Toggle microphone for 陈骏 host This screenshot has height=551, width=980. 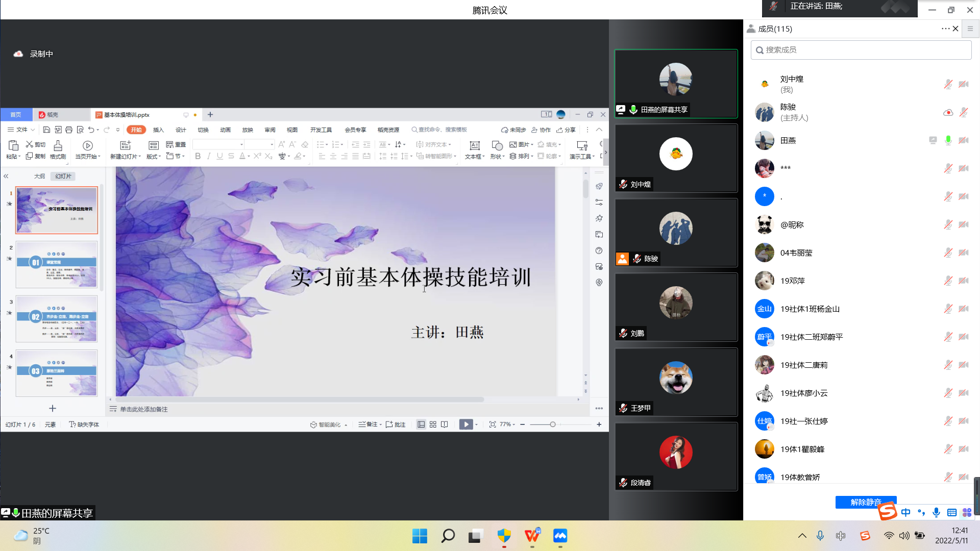tap(964, 112)
